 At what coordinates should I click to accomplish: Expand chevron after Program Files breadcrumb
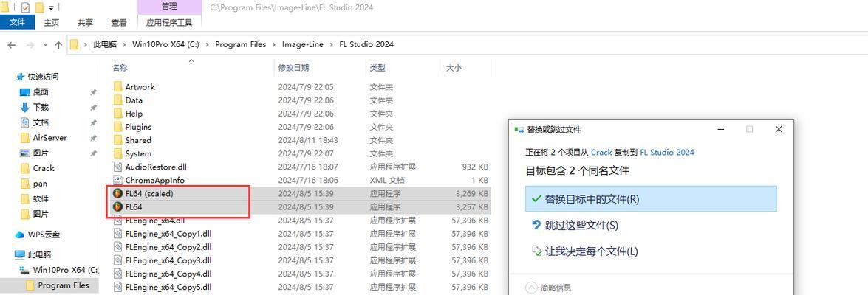pyautogui.click(x=274, y=44)
